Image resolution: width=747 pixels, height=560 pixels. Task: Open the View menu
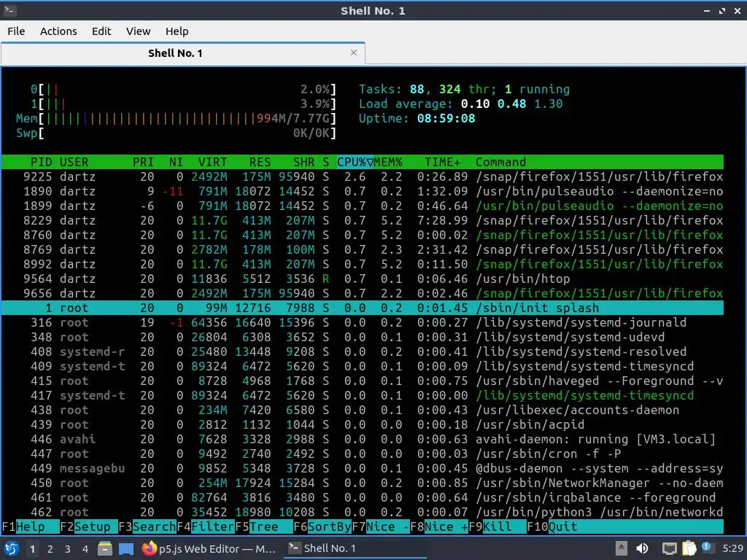click(138, 31)
